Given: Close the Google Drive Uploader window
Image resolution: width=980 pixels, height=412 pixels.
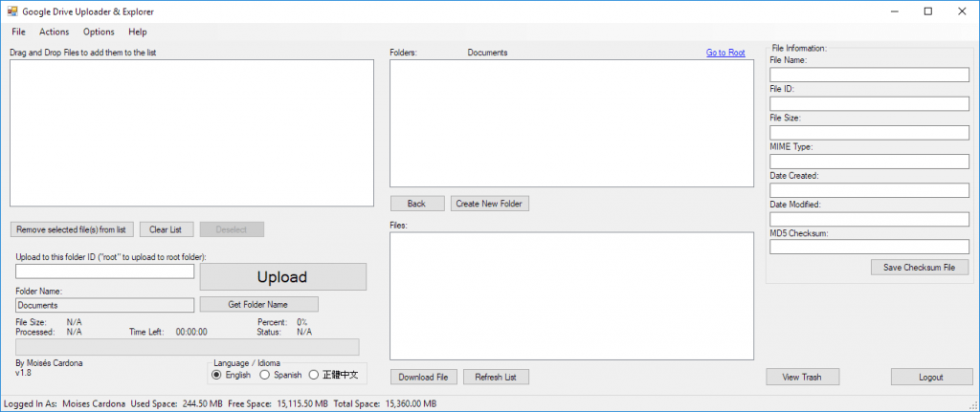Looking at the screenshot, I should coord(962,11).
